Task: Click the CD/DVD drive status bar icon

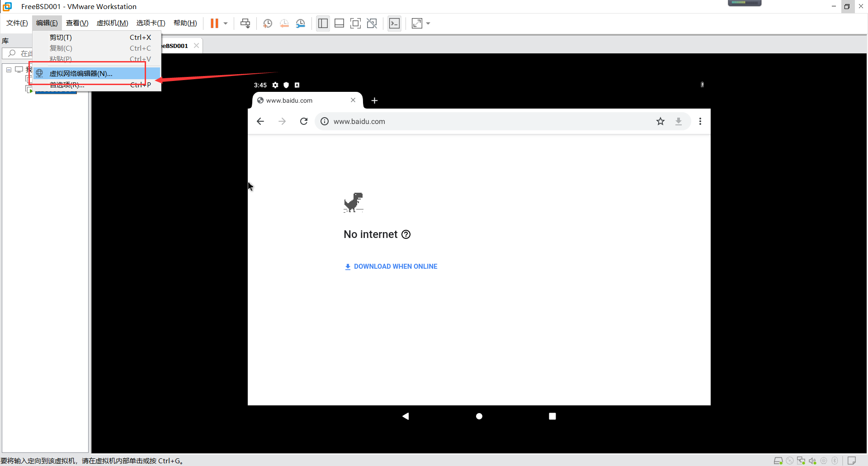Action: point(790,461)
